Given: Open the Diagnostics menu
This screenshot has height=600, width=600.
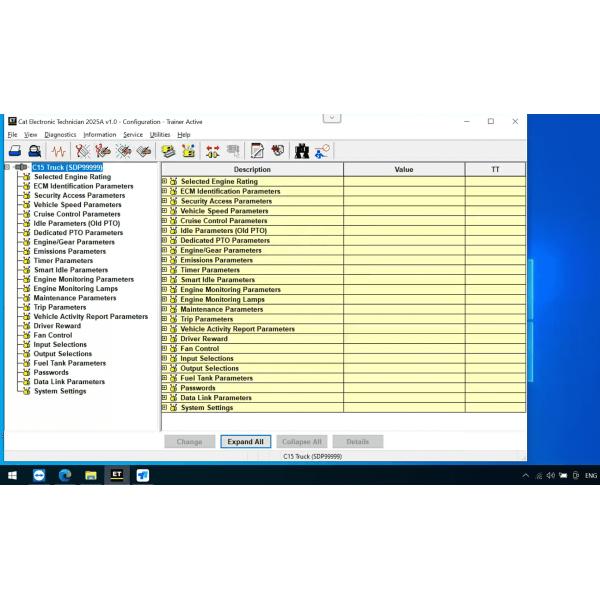Looking at the screenshot, I should (60, 134).
